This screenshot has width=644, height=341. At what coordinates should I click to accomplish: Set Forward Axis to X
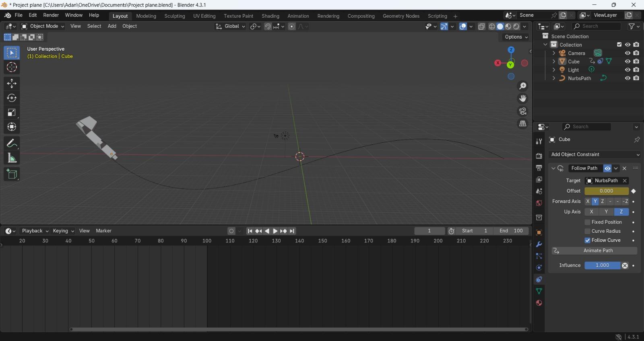pos(588,201)
